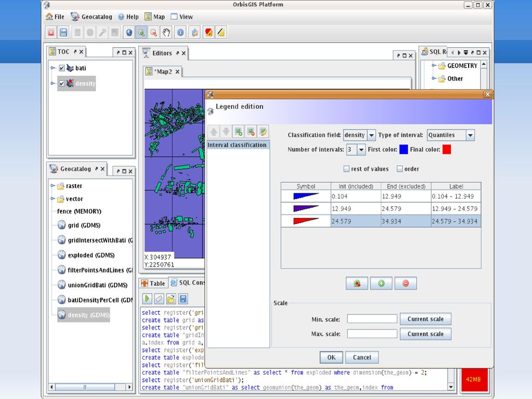Select the Map2 editor tab

tap(163, 72)
